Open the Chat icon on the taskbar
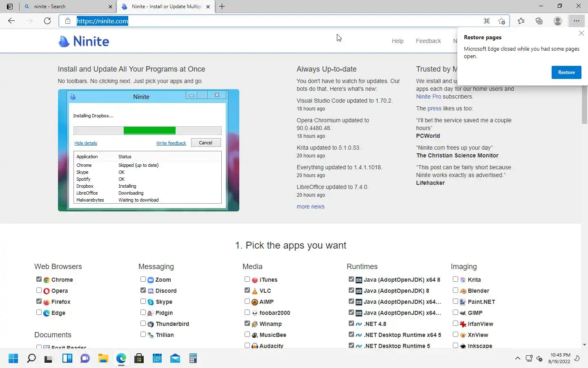 85,359
